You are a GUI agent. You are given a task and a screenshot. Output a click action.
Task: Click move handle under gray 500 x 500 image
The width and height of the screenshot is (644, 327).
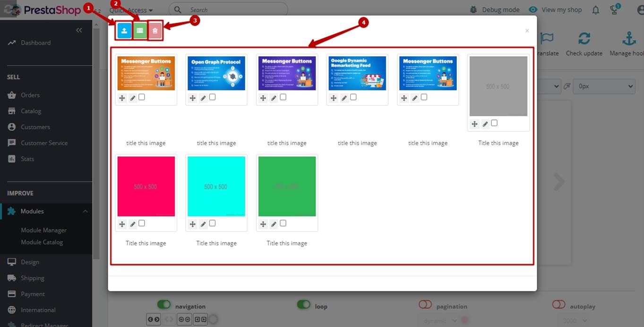click(x=474, y=124)
